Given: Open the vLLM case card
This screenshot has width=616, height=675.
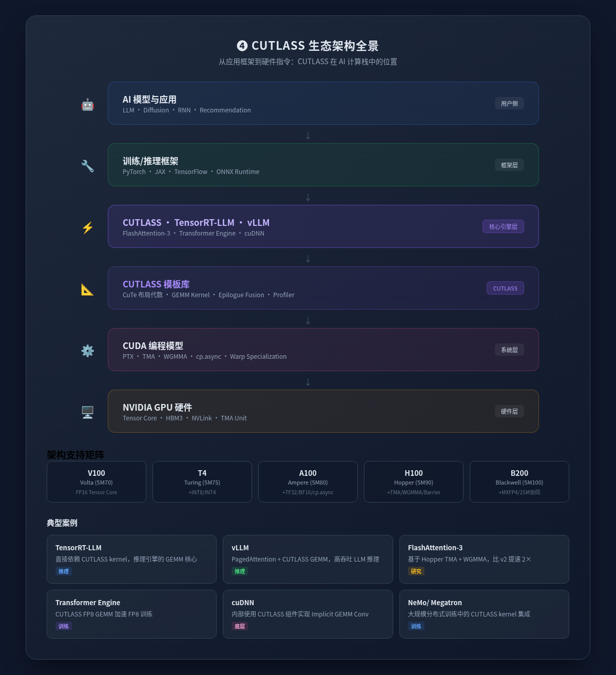Looking at the screenshot, I should tap(308, 559).
